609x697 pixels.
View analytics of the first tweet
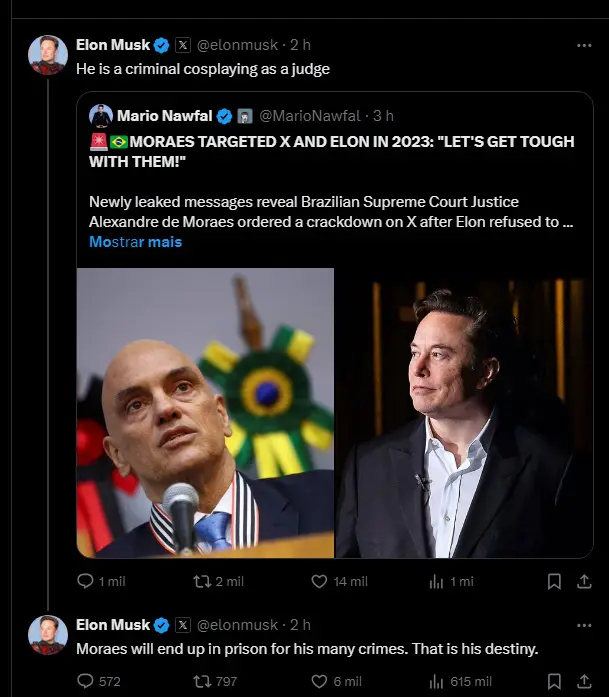click(x=437, y=581)
